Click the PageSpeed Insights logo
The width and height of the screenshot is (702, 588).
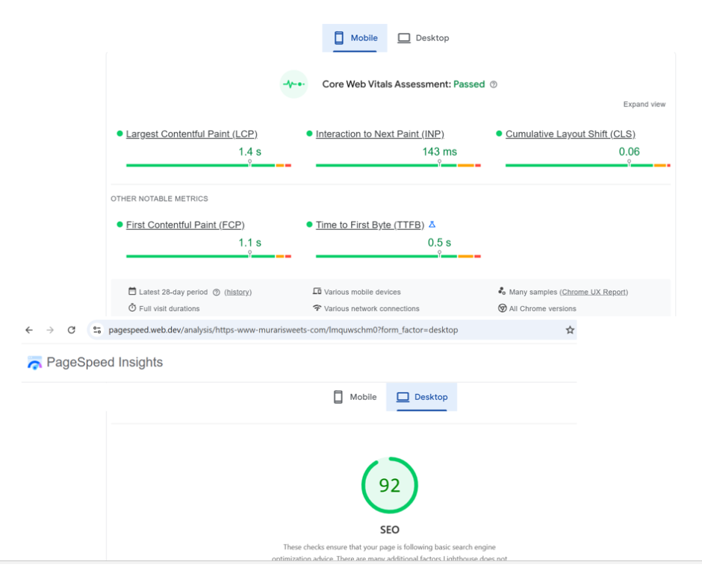tap(34, 363)
